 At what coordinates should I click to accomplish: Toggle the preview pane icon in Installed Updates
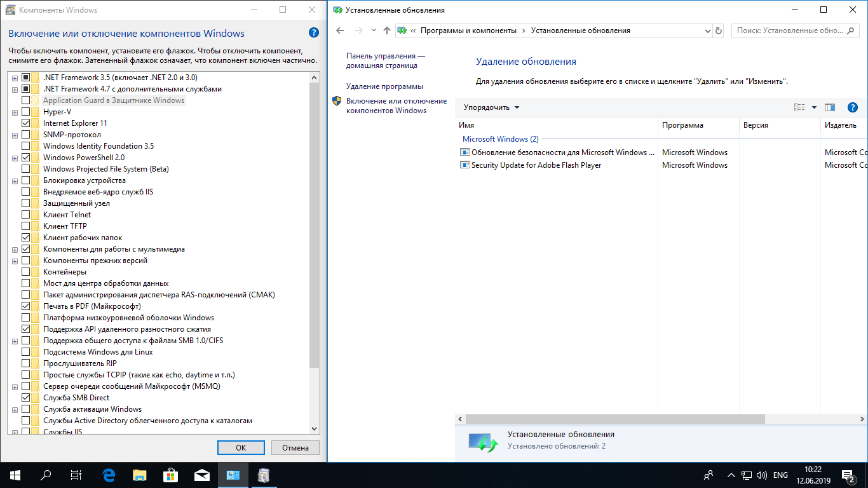coord(830,107)
